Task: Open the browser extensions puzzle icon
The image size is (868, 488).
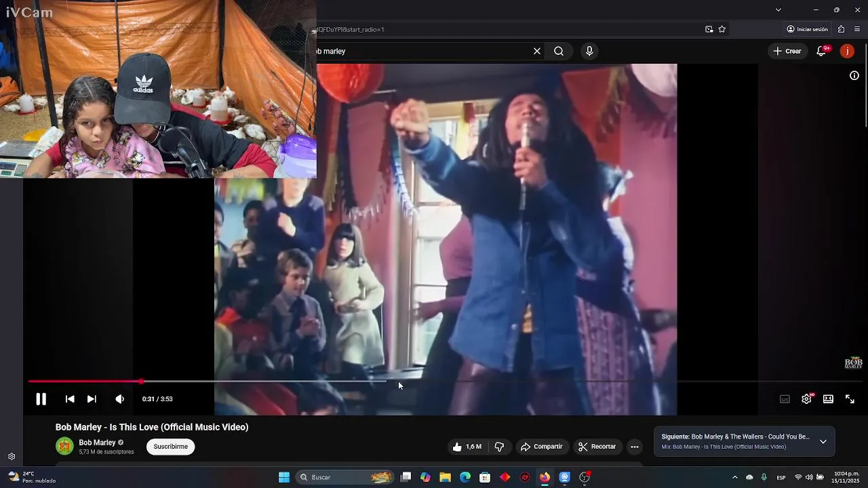Action: [x=841, y=29]
